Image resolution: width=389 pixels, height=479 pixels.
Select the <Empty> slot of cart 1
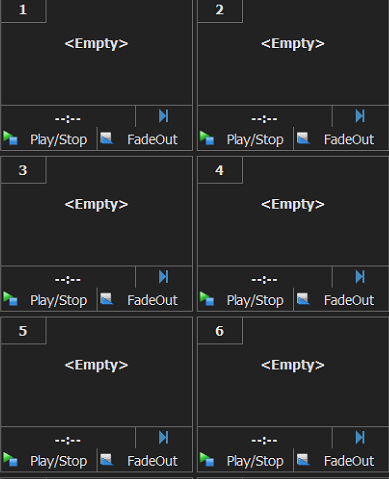point(96,44)
